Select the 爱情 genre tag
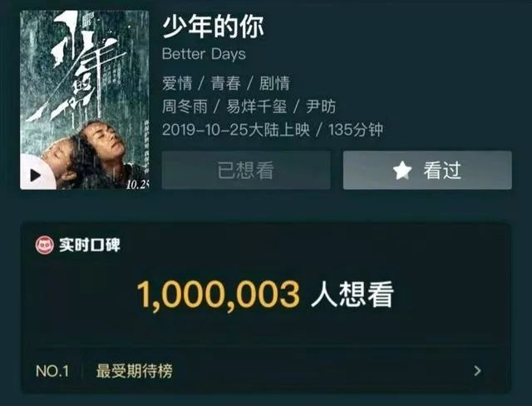This screenshot has height=406, width=532. (177, 83)
